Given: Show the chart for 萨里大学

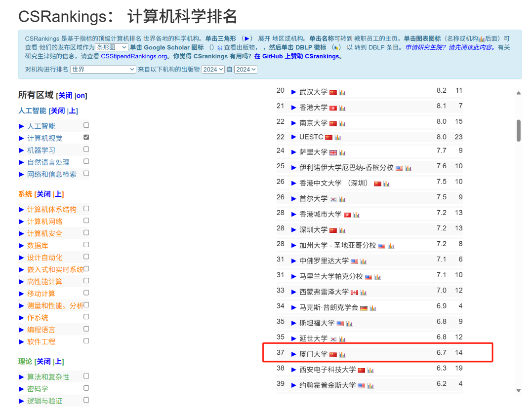Looking at the screenshot, I should (342, 153).
